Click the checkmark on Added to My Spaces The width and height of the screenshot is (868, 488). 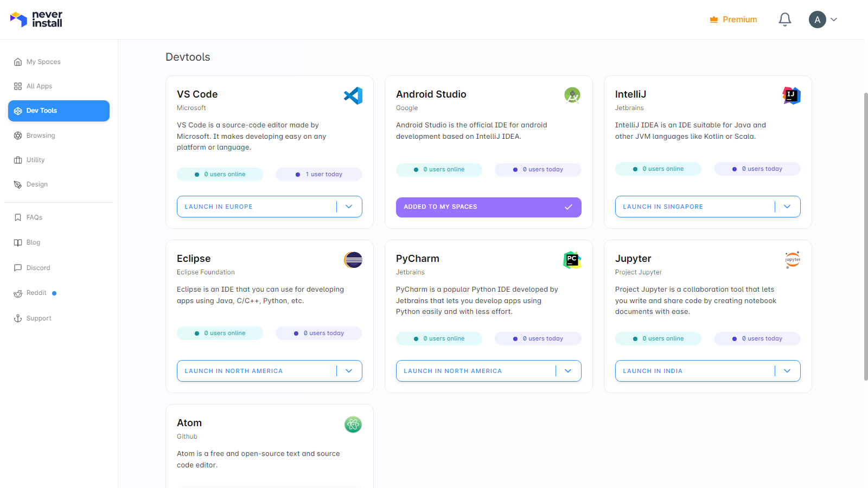(569, 207)
